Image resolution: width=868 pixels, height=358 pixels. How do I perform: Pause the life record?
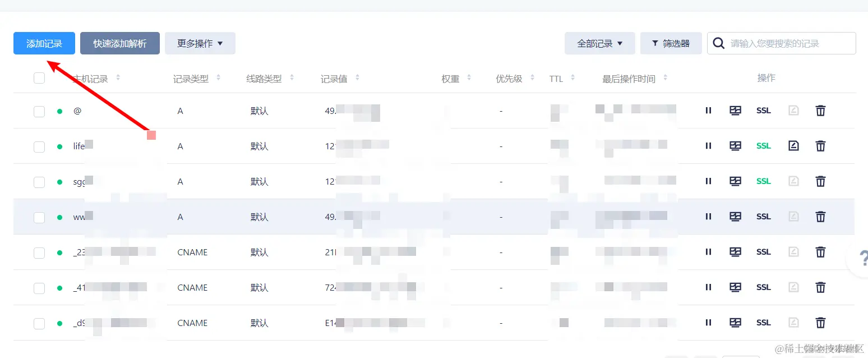point(708,146)
